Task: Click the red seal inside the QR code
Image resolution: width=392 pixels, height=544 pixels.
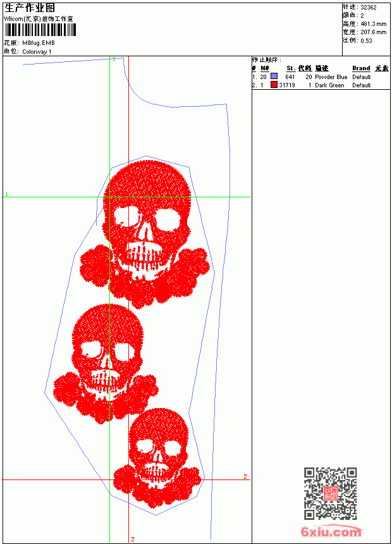Action: (x=331, y=493)
